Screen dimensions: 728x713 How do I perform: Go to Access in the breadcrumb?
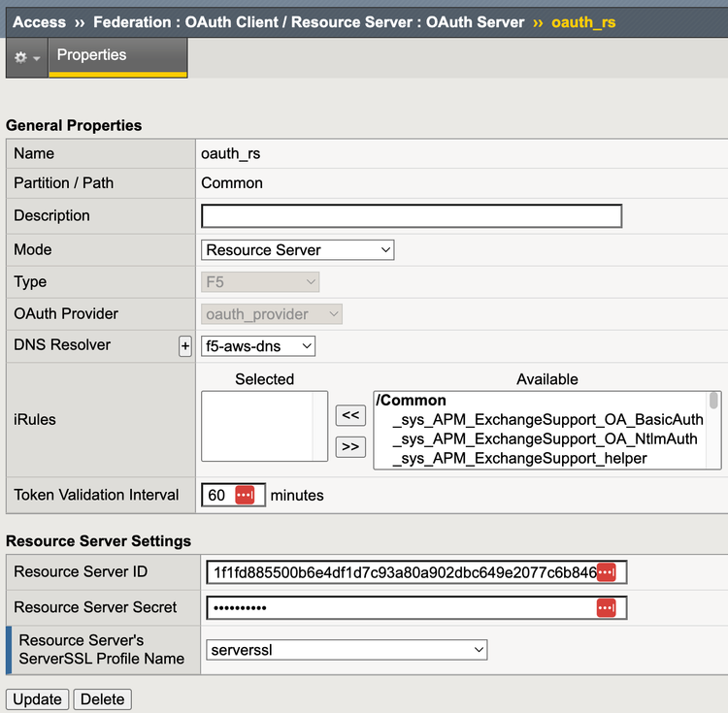(39, 21)
